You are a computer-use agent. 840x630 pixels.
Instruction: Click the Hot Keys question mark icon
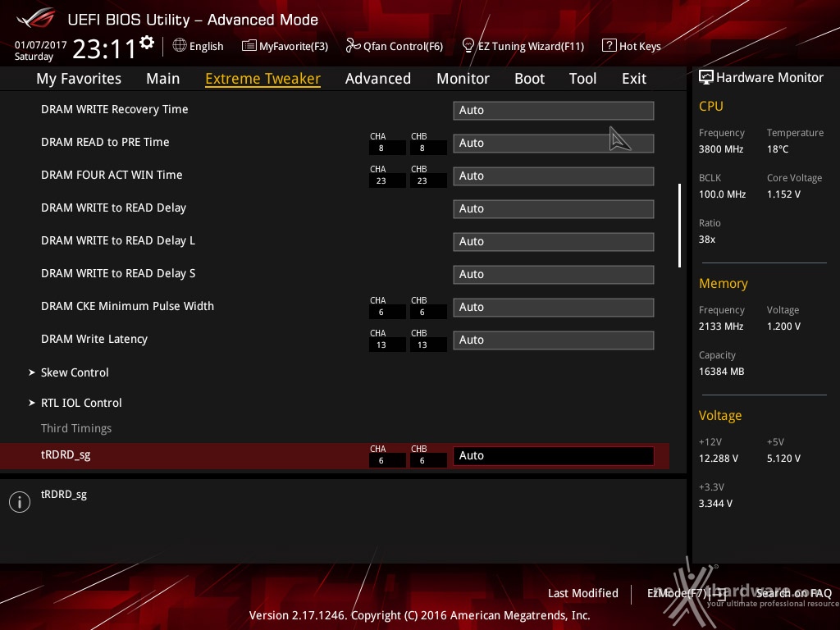(609, 46)
